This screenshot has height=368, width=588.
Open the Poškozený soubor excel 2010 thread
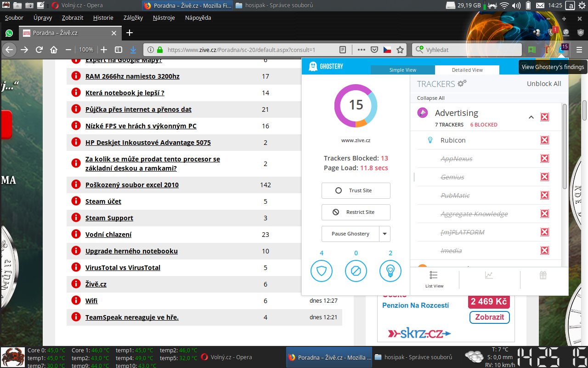click(132, 184)
